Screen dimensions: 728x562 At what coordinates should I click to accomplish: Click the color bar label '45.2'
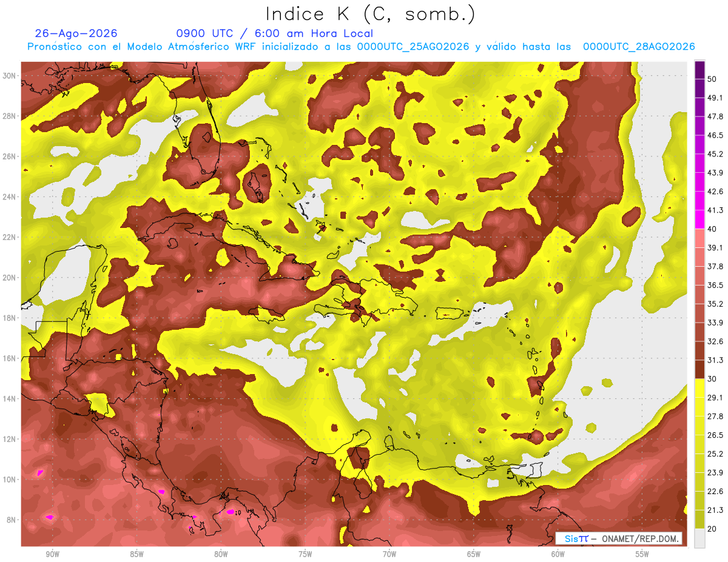pos(715,155)
